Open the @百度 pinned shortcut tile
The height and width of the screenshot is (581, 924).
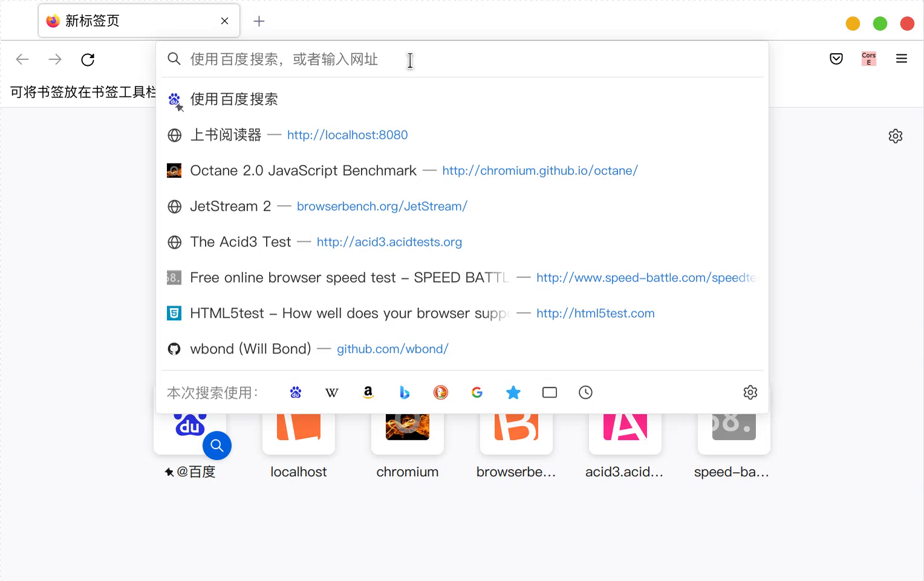pos(190,445)
